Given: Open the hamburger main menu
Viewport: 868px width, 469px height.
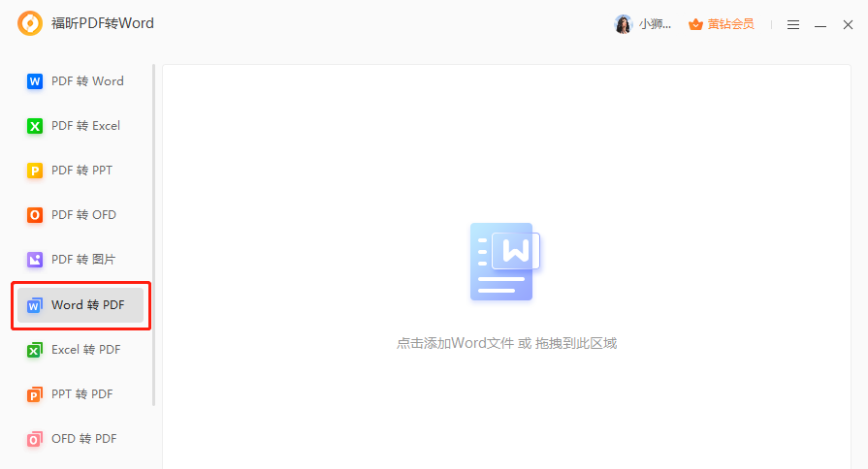Looking at the screenshot, I should pos(793,25).
